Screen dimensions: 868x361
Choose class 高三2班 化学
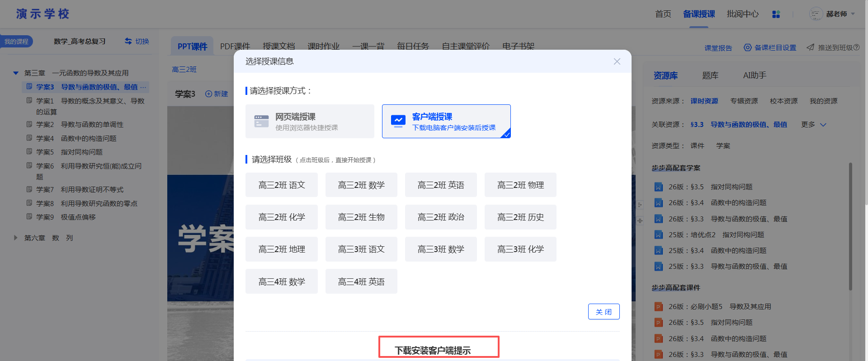(282, 217)
